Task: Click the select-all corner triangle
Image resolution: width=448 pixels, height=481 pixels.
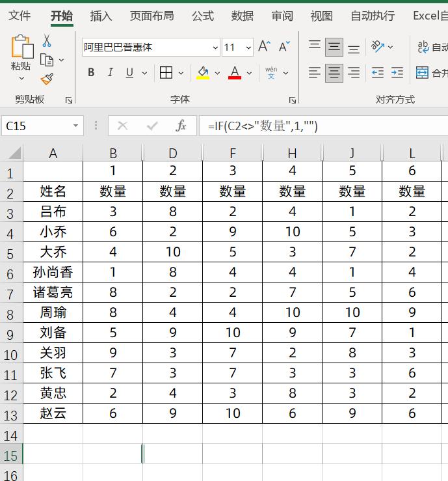Action: [x=14, y=153]
